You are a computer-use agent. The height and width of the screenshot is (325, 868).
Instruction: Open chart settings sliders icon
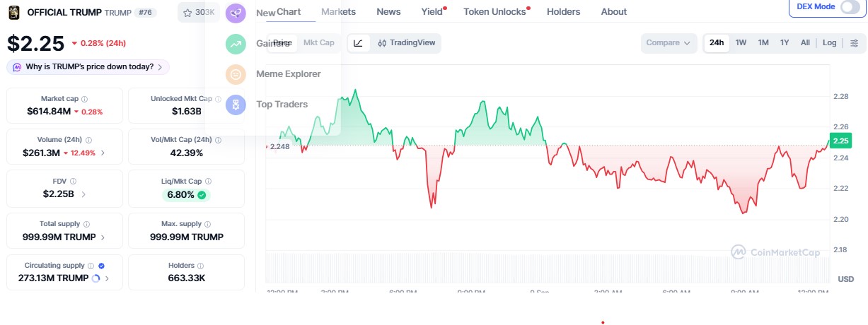pos(854,43)
